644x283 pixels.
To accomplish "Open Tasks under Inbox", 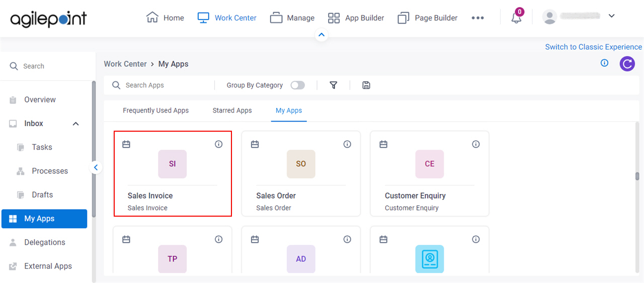I will [x=42, y=147].
